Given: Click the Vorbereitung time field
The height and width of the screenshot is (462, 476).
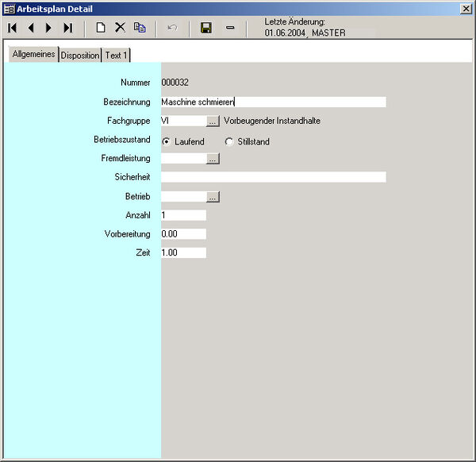Looking at the screenshot, I should [183, 234].
